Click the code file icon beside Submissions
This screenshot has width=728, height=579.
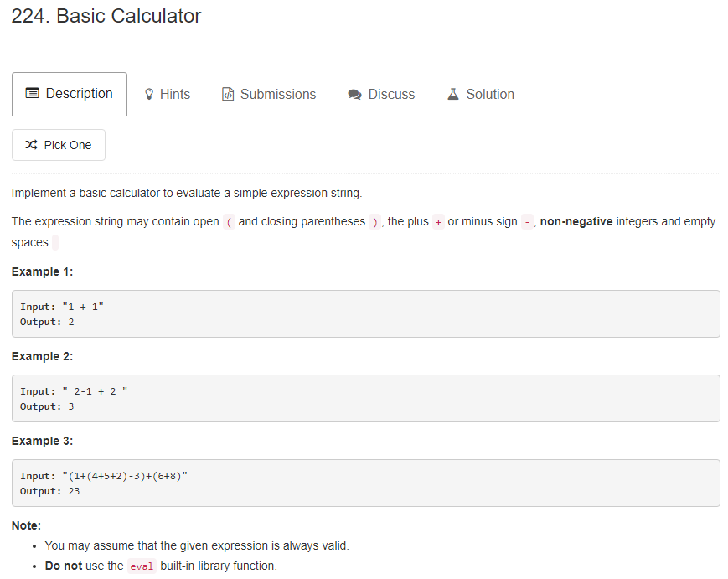point(228,95)
